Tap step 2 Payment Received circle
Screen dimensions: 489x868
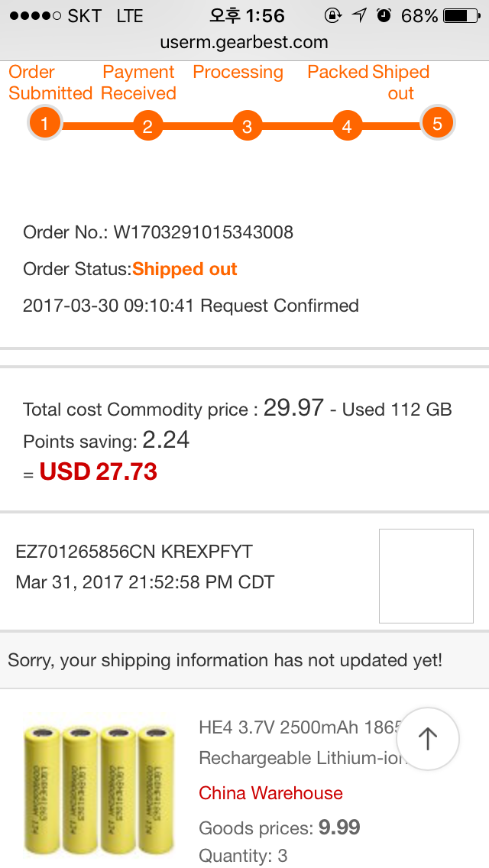tap(147, 126)
